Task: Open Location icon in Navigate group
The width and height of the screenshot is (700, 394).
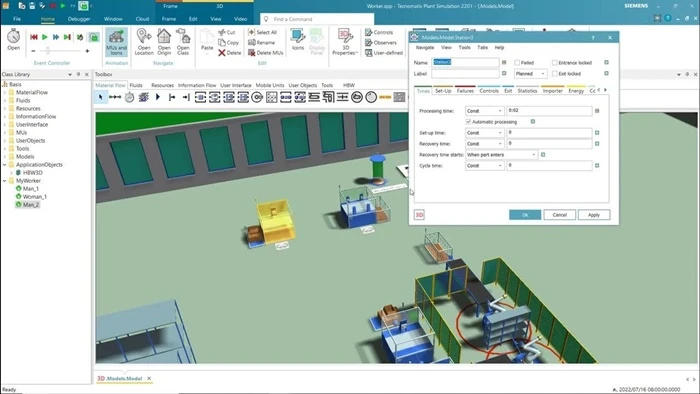Action: (x=144, y=42)
